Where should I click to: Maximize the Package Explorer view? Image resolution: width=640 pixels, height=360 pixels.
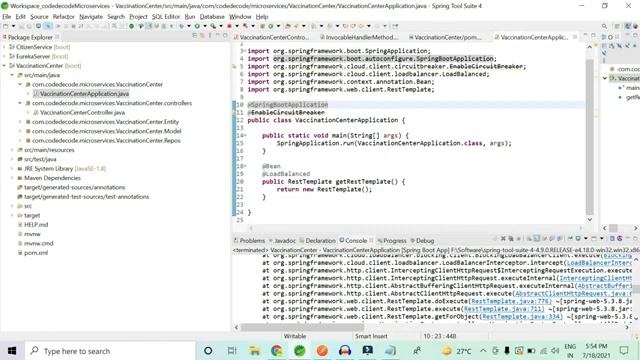pos(225,36)
